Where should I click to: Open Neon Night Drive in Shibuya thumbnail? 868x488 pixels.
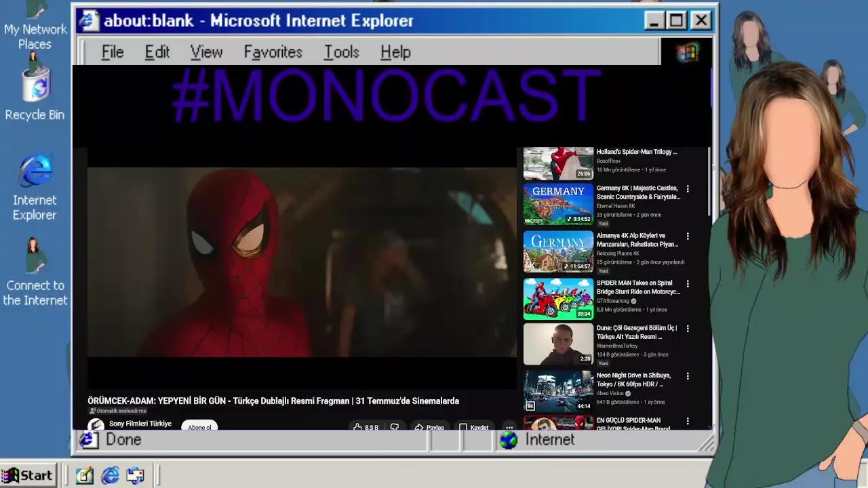pyautogui.click(x=558, y=391)
